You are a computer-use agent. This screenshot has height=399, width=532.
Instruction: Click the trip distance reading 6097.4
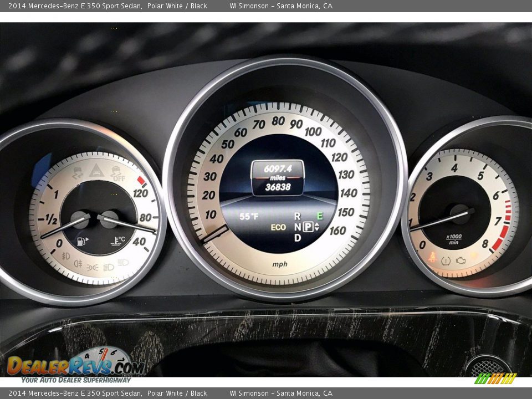coord(278,168)
